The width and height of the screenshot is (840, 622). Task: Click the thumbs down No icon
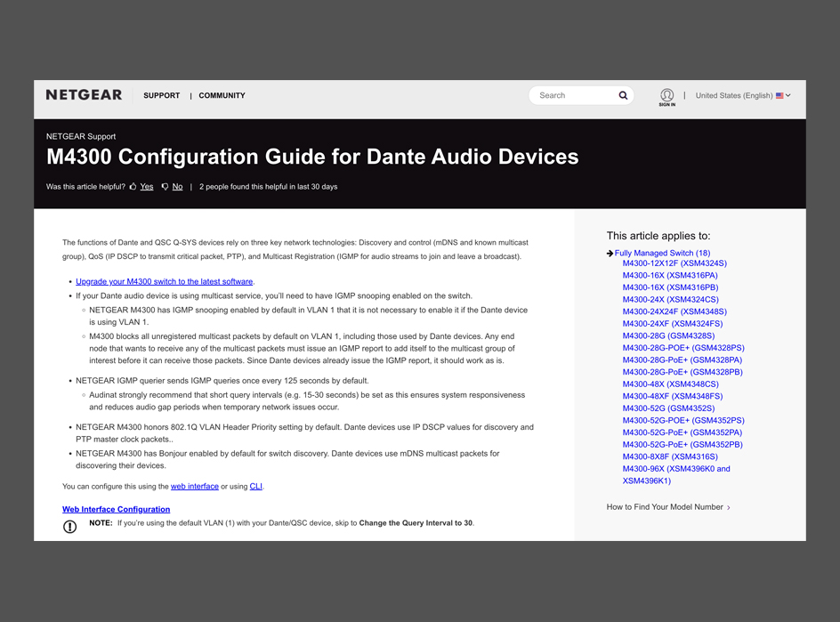165,187
